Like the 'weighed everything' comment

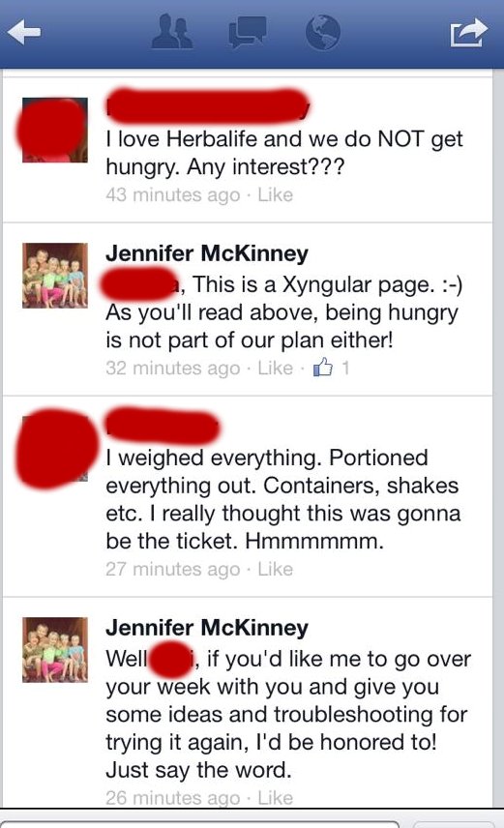(x=276, y=569)
